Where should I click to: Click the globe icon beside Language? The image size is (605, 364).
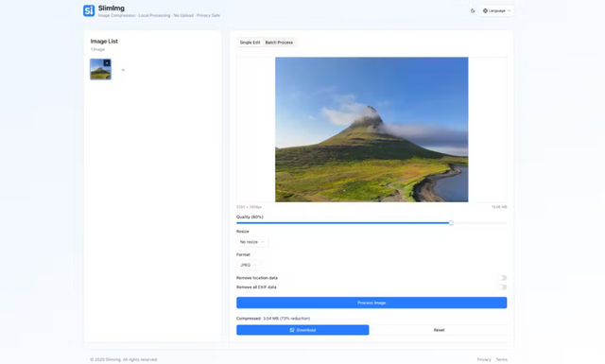pos(485,10)
